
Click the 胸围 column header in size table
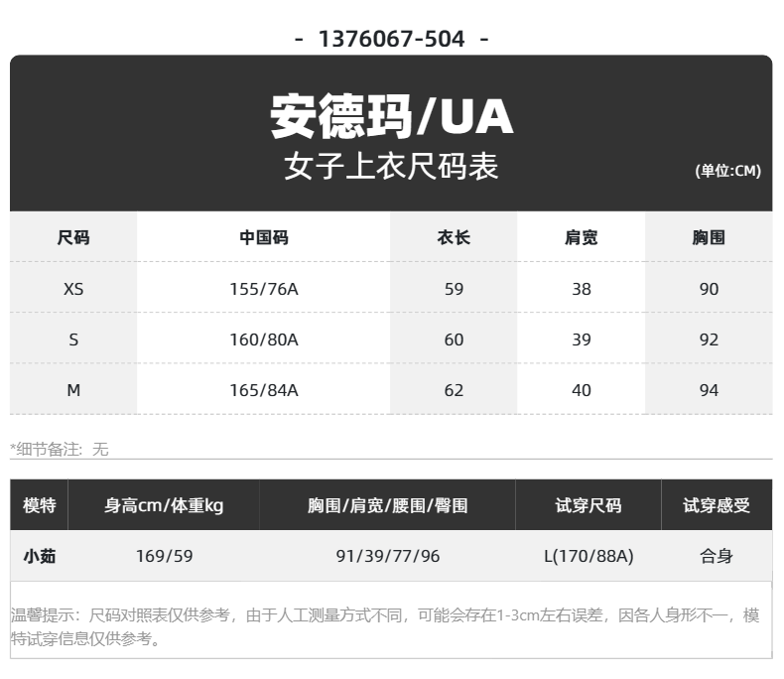[x=709, y=237]
